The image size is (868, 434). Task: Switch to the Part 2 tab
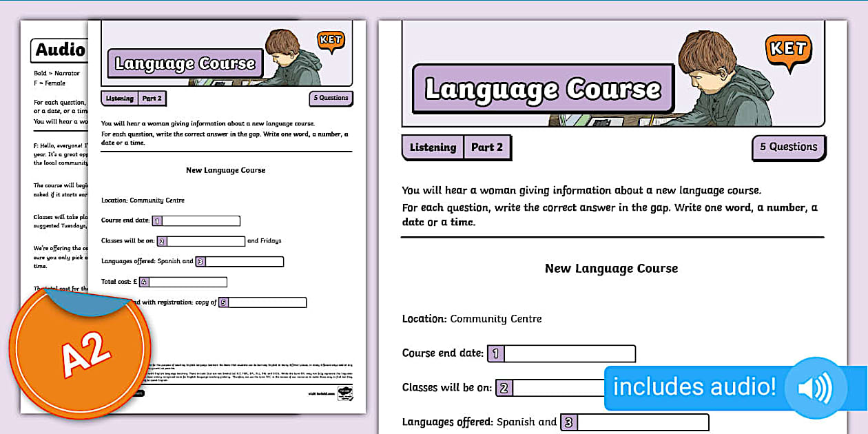(487, 147)
